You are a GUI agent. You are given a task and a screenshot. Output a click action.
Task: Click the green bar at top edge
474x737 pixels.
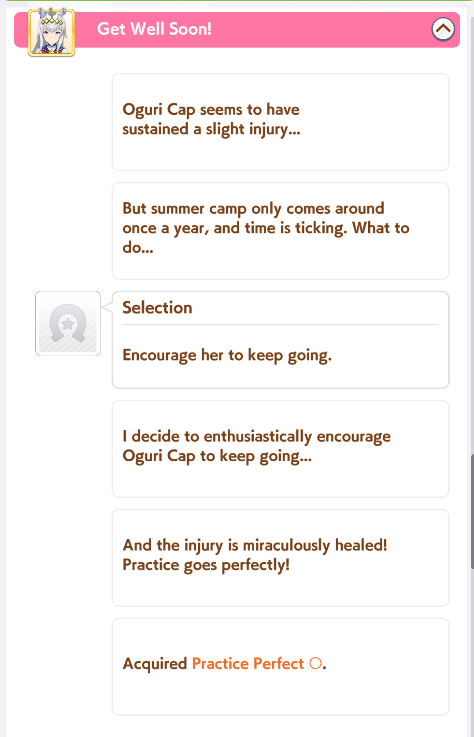[237, 1]
